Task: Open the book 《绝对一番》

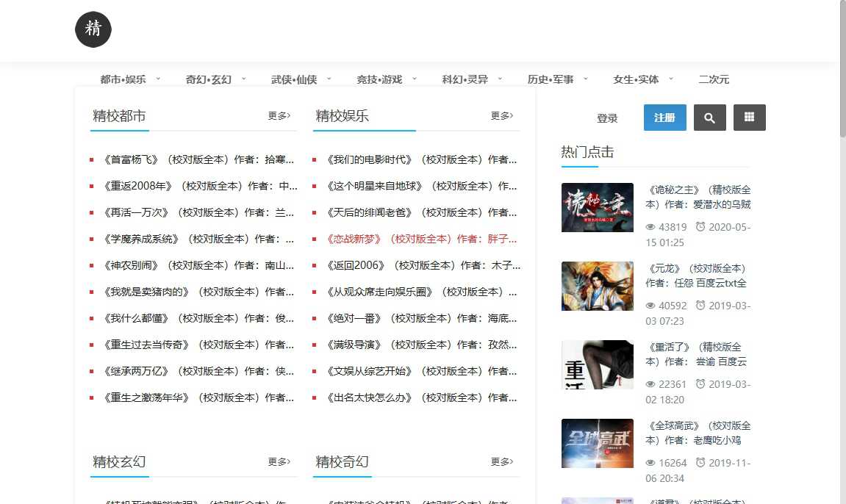Action: point(421,318)
